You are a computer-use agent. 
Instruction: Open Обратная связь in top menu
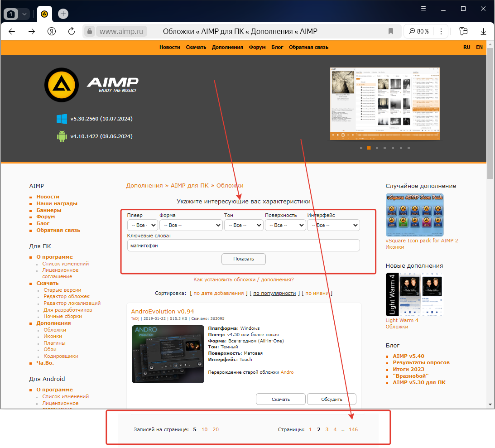coord(308,47)
